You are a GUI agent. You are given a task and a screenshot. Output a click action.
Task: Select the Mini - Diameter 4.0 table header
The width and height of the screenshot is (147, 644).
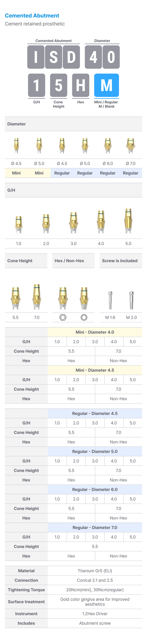click(x=95, y=332)
